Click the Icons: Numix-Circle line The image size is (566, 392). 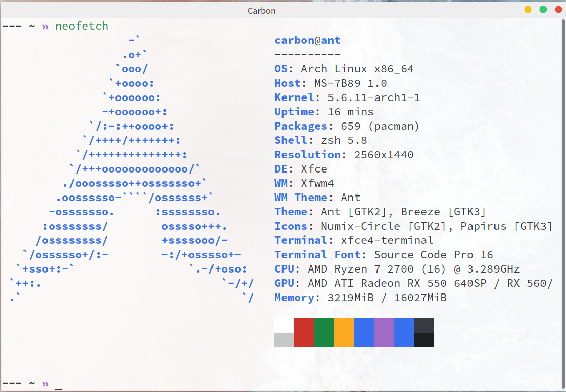tap(413, 226)
